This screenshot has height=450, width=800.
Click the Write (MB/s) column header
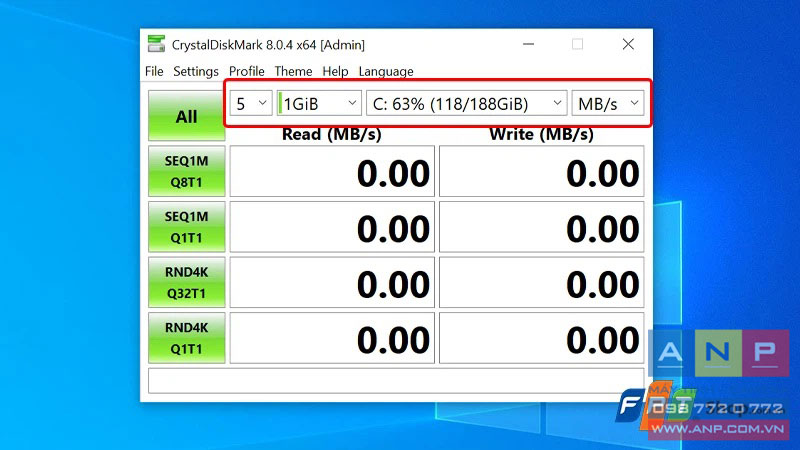[541, 134]
